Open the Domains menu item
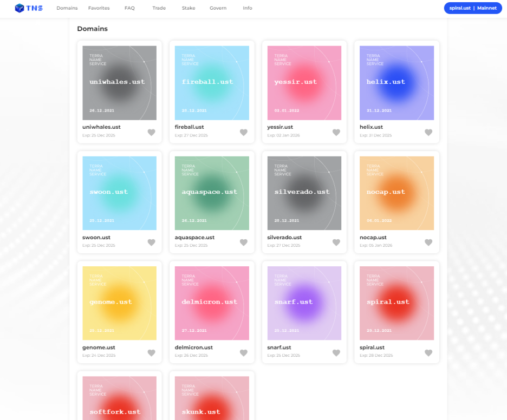The image size is (507, 420). pyautogui.click(x=67, y=8)
